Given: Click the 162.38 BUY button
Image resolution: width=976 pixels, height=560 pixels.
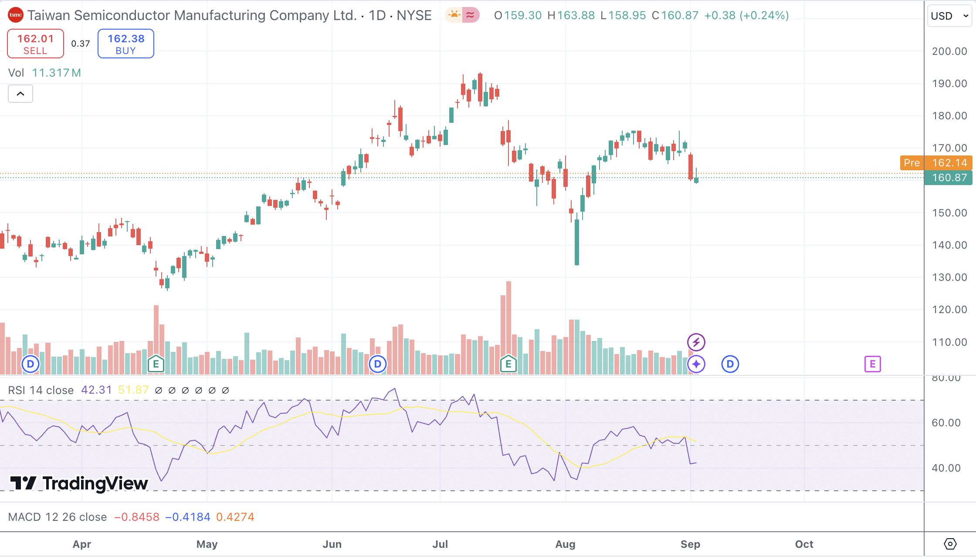Looking at the screenshot, I should click(x=126, y=44).
